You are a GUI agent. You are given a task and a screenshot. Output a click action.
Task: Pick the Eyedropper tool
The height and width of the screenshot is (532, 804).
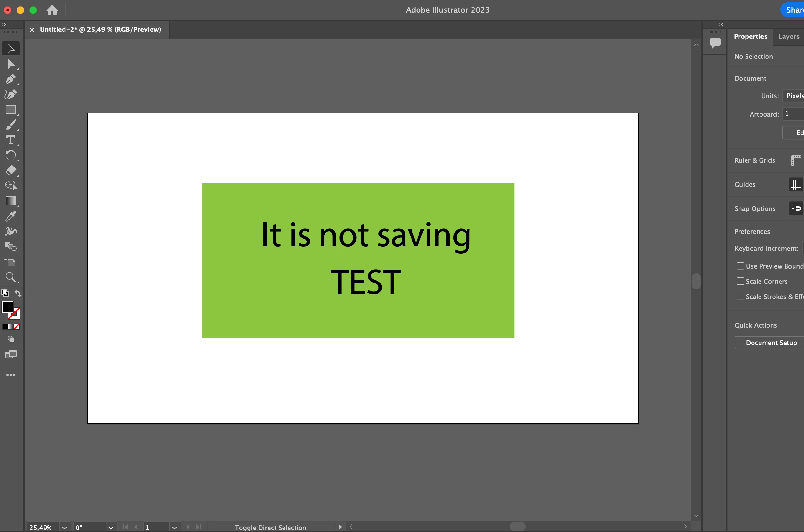point(10,216)
